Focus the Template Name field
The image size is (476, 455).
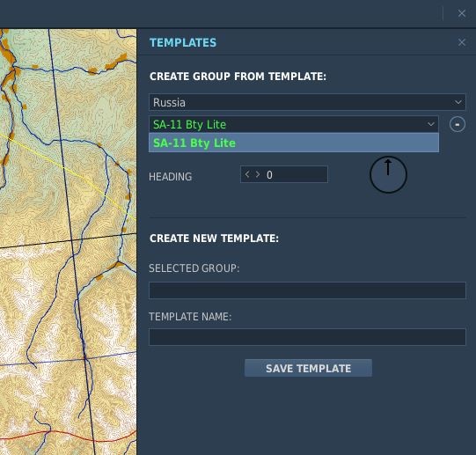click(307, 337)
